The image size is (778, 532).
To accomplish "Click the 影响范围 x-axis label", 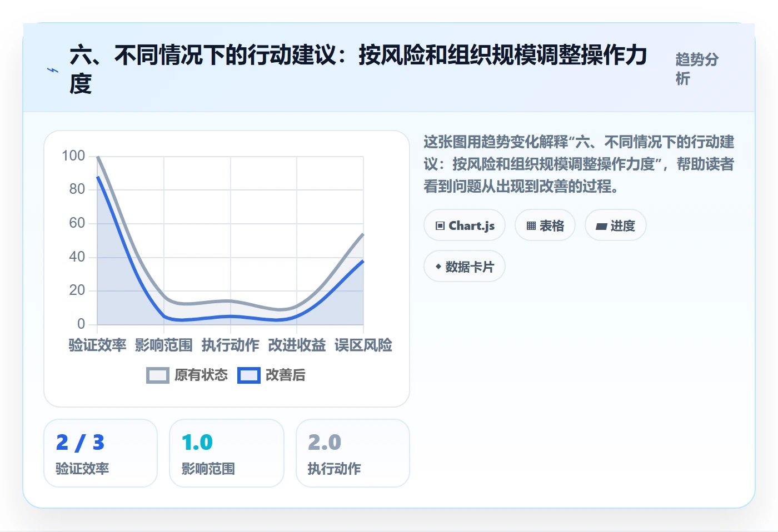I will [x=164, y=345].
